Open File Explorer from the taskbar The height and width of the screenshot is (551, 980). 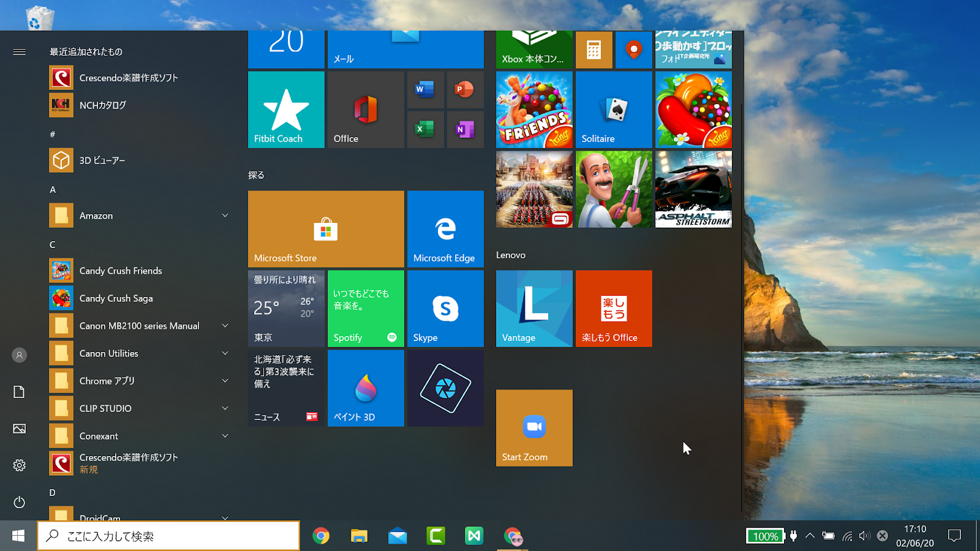point(359,536)
